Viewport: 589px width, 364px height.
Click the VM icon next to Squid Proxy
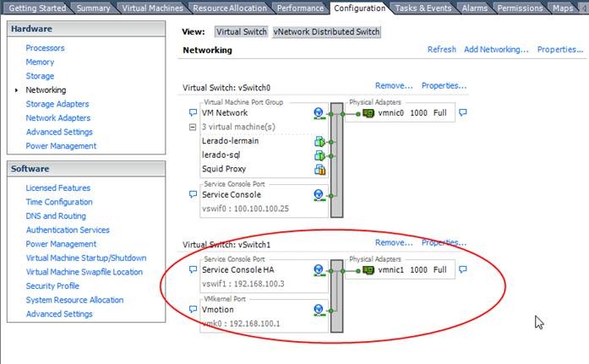(319, 169)
